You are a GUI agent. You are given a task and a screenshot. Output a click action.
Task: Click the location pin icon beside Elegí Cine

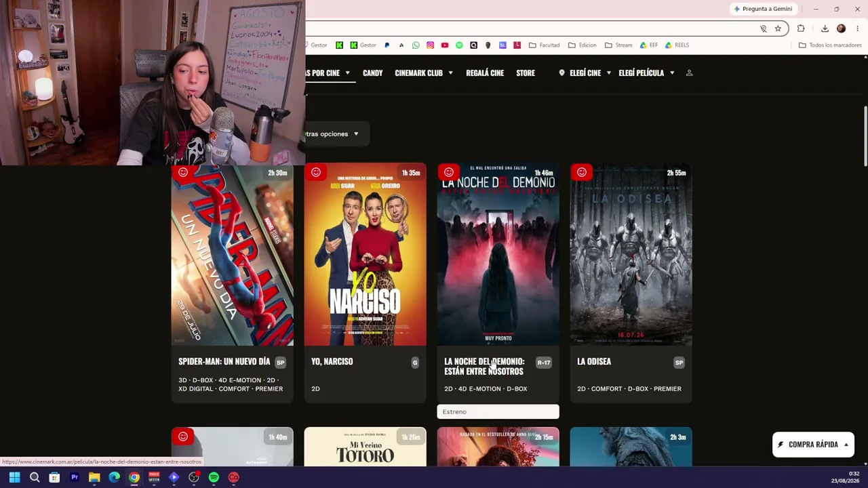(x=561, y=73)
